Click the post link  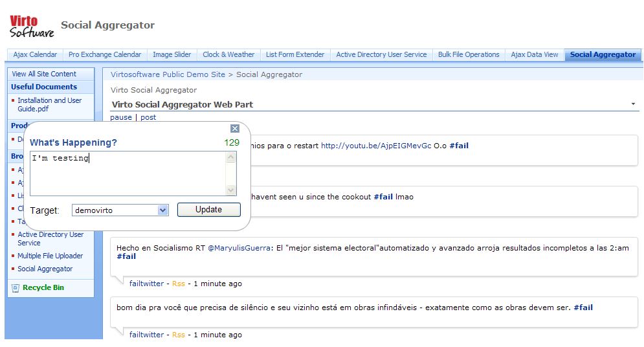pos(148,117)
